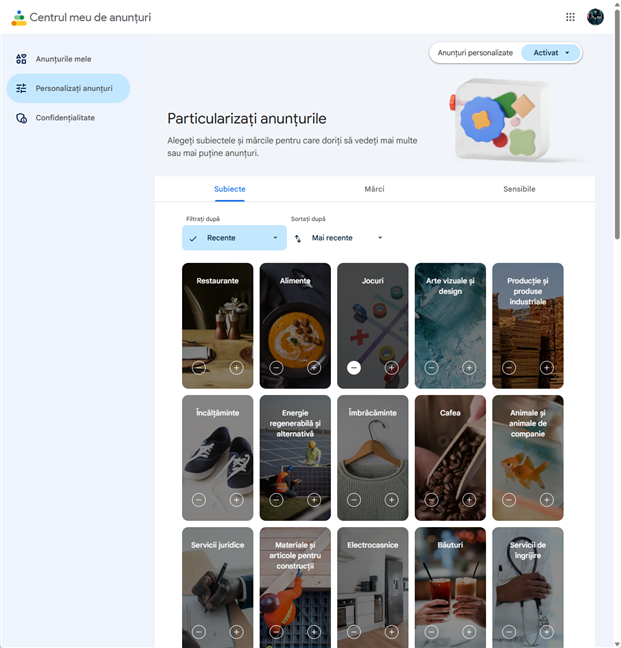Click plus icon on Restaurante card

236,368
